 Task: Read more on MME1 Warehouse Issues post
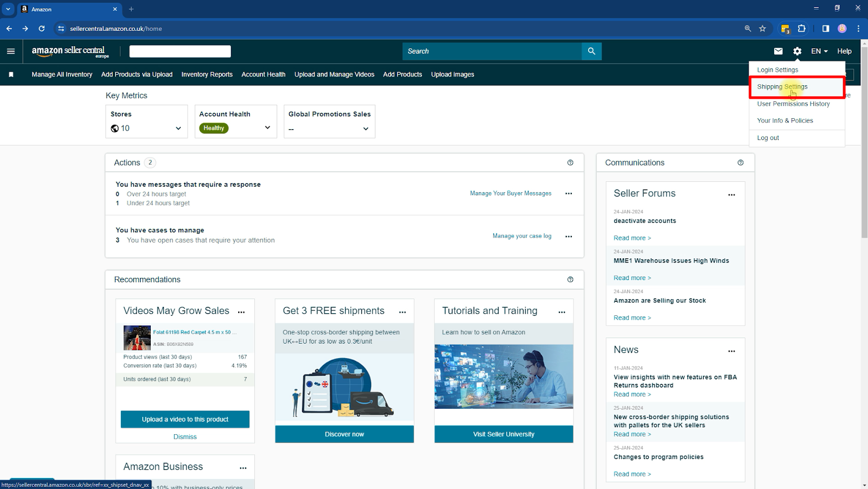point(632,278)
